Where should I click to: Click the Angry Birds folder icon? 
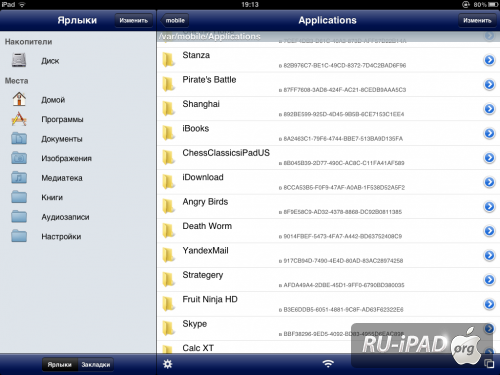(x=168, y=206)
